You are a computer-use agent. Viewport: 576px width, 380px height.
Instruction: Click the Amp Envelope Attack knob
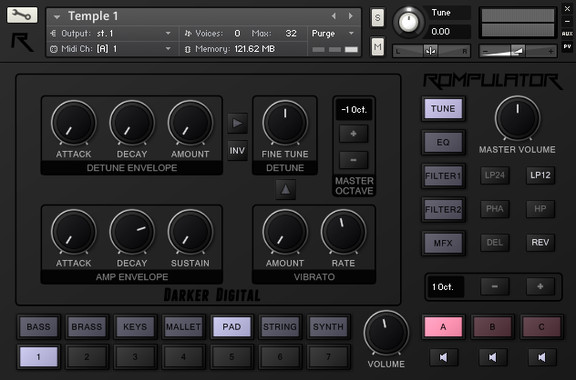point(74,232)
